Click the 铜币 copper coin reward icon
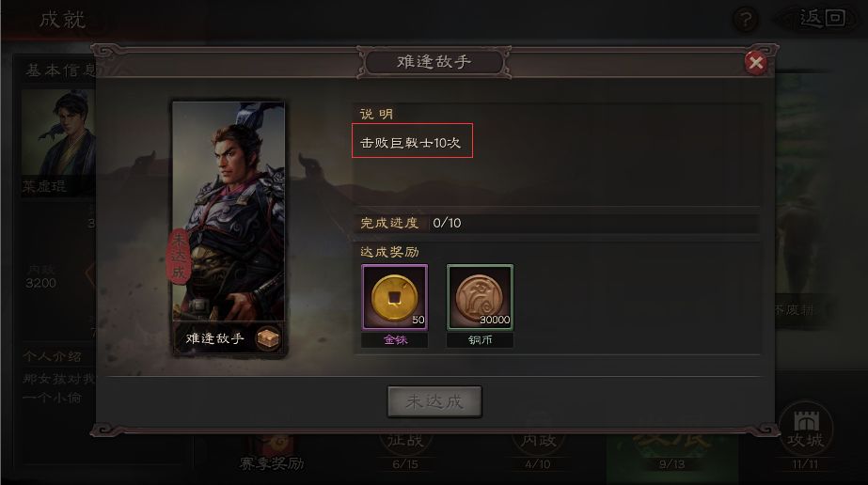 click(x=480, y=297)
